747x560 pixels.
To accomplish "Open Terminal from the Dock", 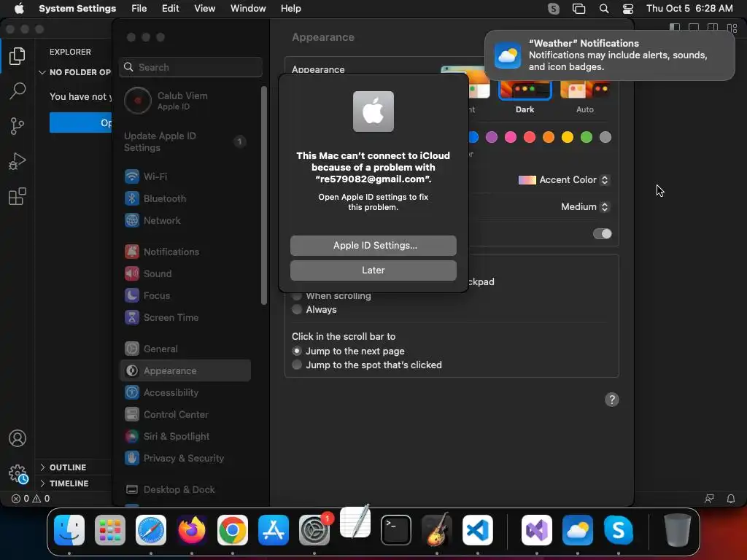I will pyautogui.click(x=396, y=530).
